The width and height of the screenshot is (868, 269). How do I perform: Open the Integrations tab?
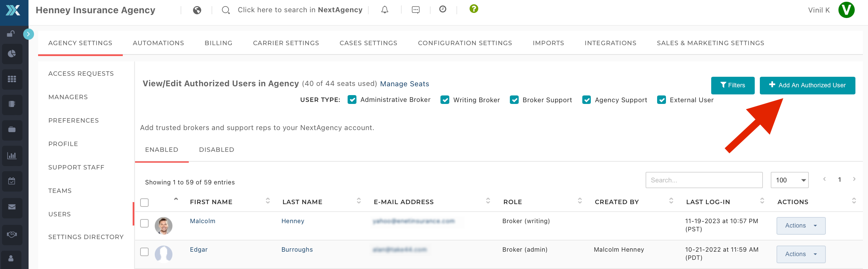611,43
